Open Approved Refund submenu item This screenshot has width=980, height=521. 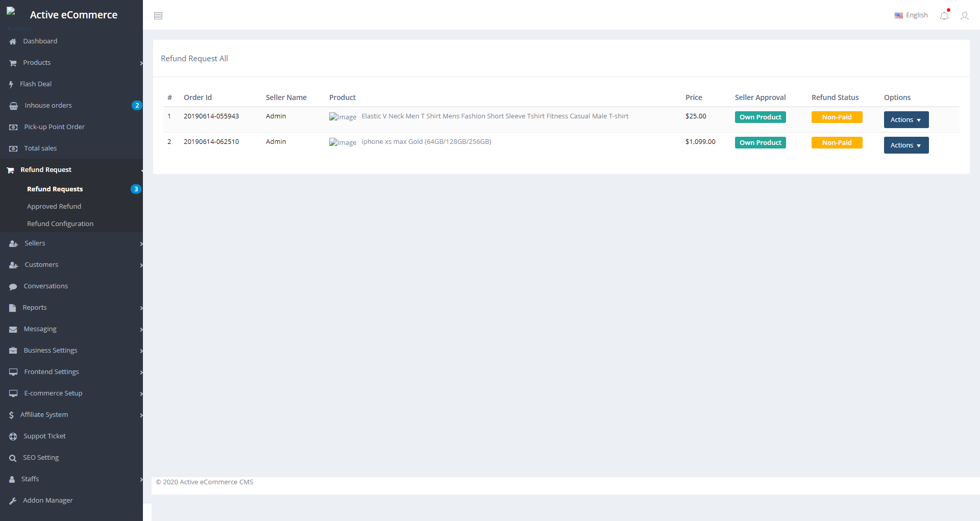point(54,207)
